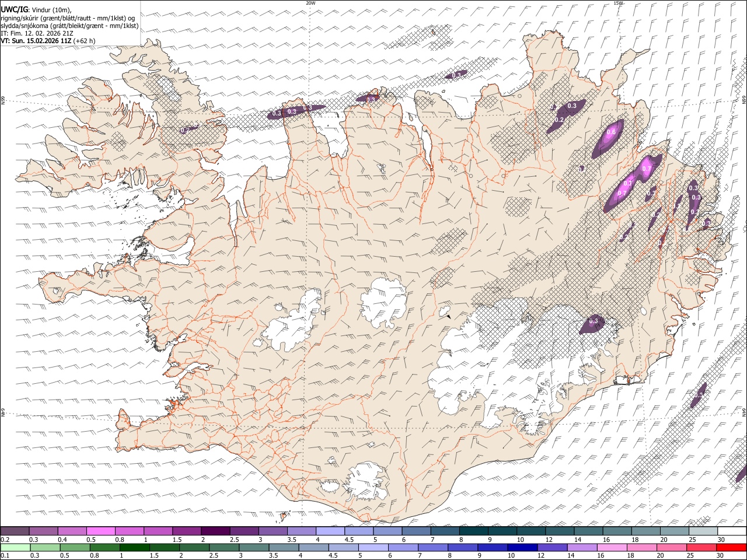747x560 pixels.
Task: Click the deep blue 10–12 swatch, lower legend
Action: click(x=522, y=548)
